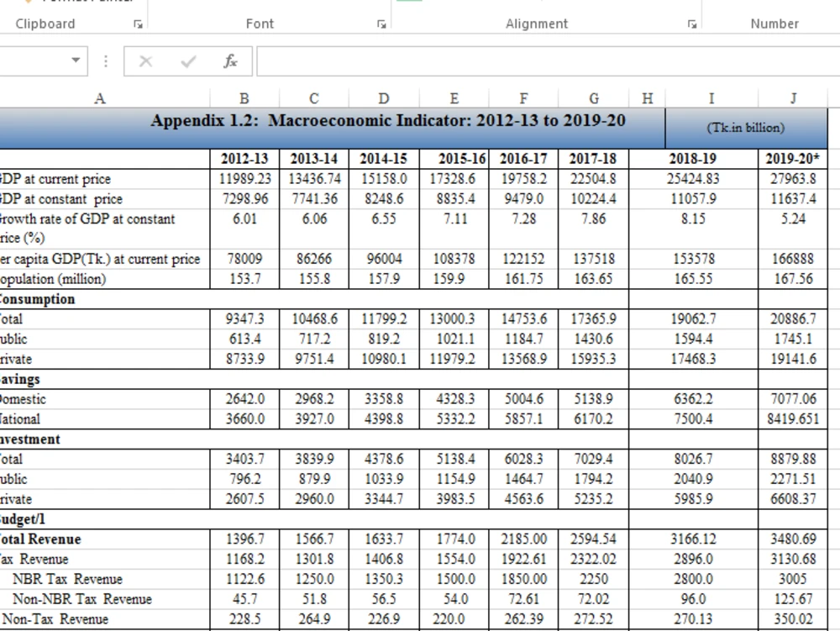This screenshot has height=631, width=840.
Task: Select cell with value 7741.36
Action: pos(314,199)
